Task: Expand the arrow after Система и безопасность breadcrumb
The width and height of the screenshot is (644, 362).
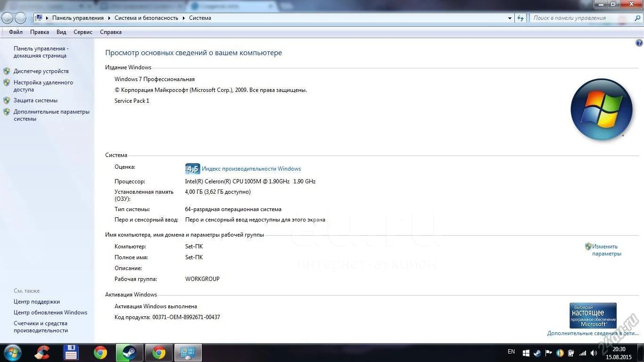Action: pyautogui.click(x=184, y=18)
